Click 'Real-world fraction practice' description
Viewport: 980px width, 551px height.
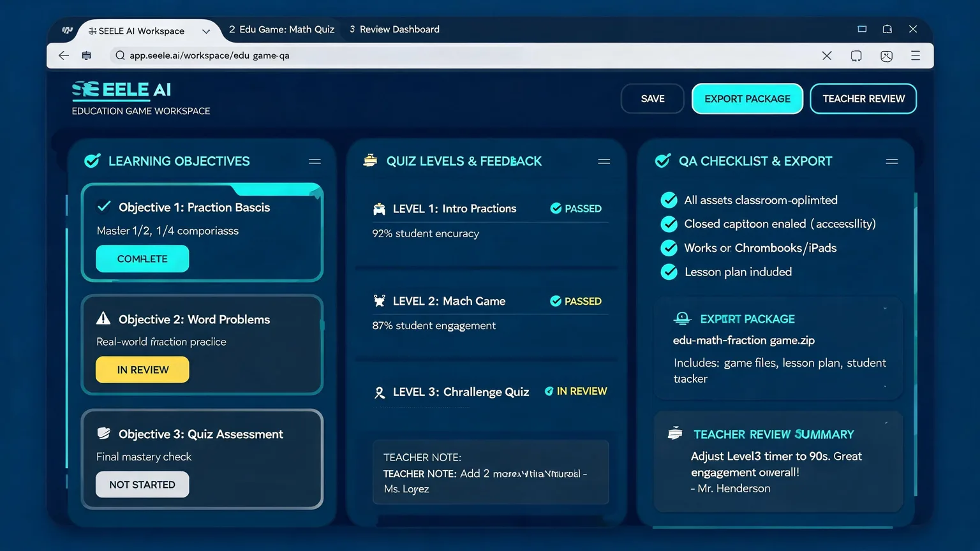pyautogui.click(x=161, y=342)
